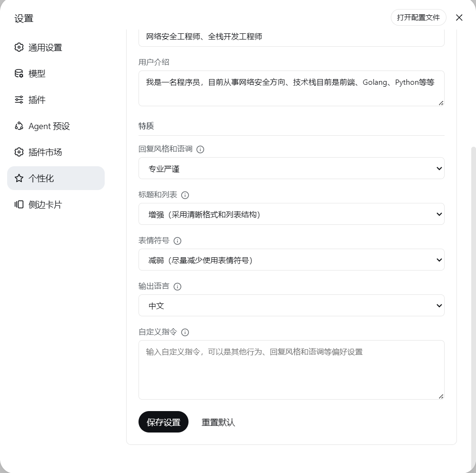The image size is (476, 473).
Task: Click info icon next to 标题和列表
Action: tap(185, 195)
